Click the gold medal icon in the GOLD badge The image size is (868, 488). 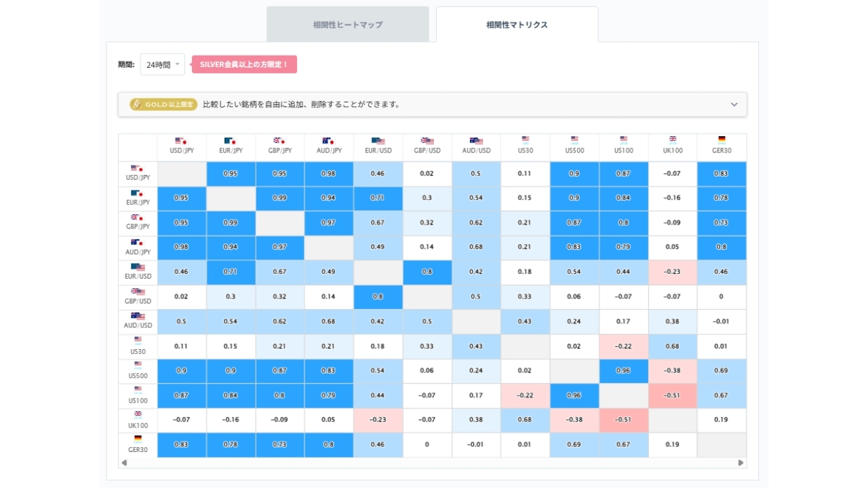click(x=136, y=104)
